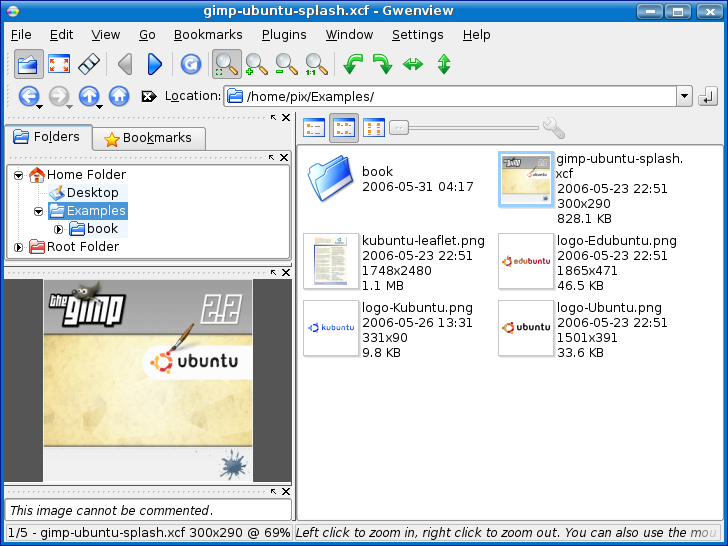
Task: Collapse the Examples folder tree node
Action: (38, 211)
